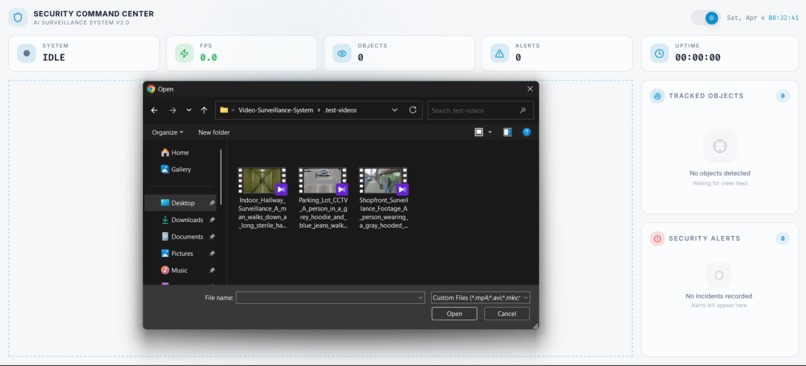Go up one folder level
Screen dimensions: 806x366
[x=204, y=110]
